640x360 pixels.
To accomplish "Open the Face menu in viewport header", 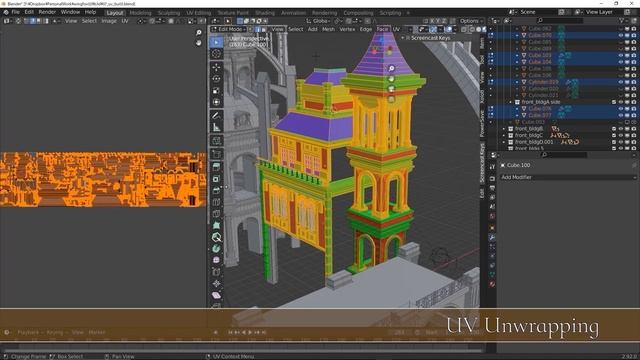I will (x=382, y=29).
